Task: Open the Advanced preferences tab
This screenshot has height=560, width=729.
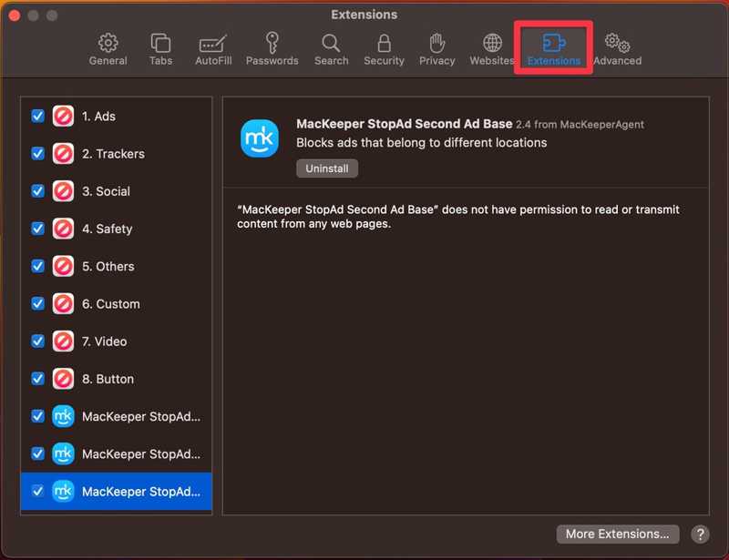Action: [618, 49]
